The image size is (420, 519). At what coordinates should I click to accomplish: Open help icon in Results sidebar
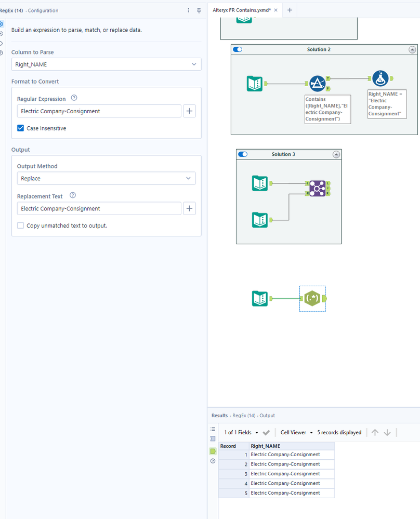213,461
